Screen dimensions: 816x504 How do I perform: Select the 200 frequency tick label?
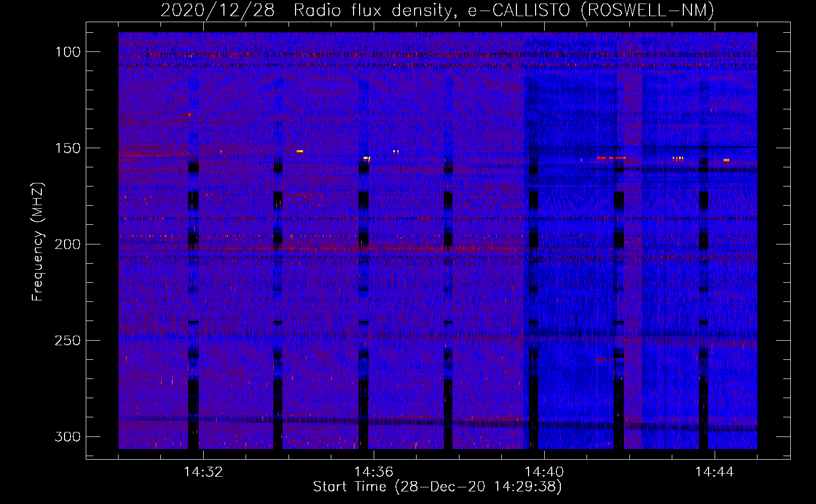tap(68, 244)
